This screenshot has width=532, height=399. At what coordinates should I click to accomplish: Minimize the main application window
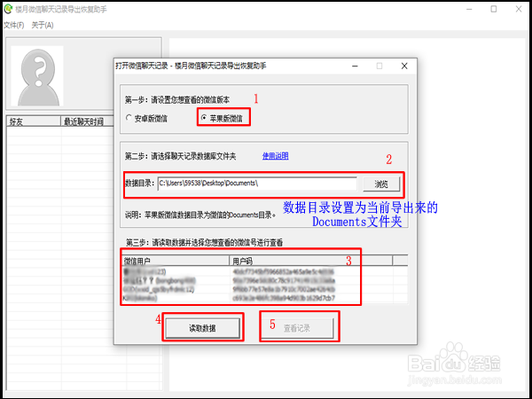click(469, 9)
